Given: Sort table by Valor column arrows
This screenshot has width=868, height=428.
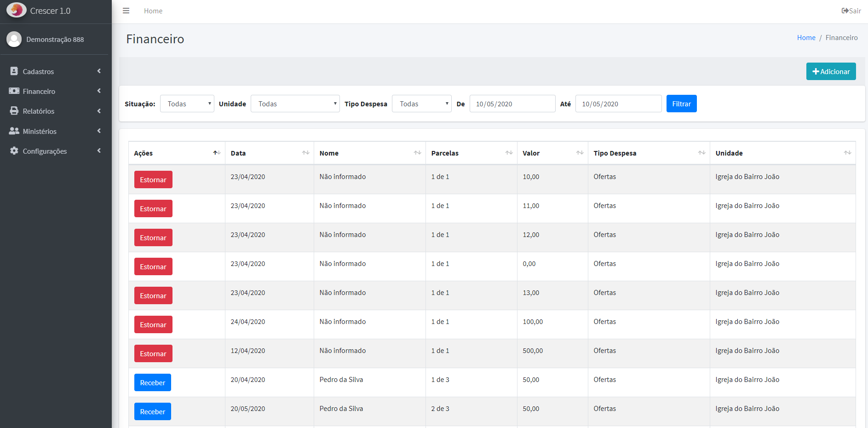Looking at the screenshot, I should [x=580, y=153].
